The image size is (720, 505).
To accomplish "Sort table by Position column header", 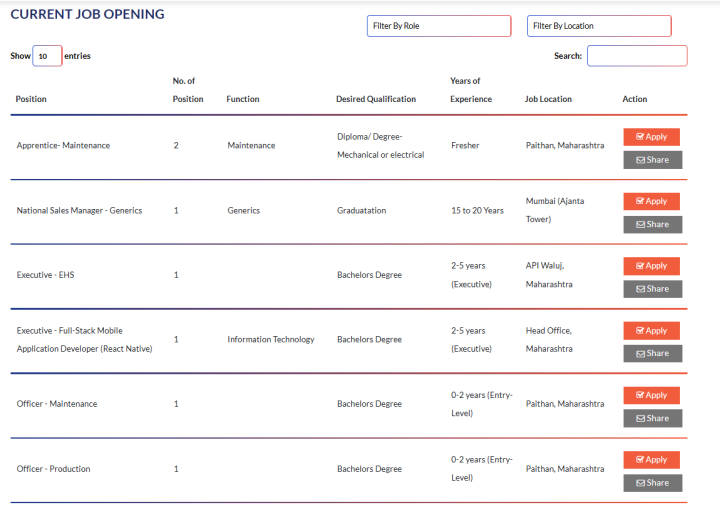I will point(31,99).
